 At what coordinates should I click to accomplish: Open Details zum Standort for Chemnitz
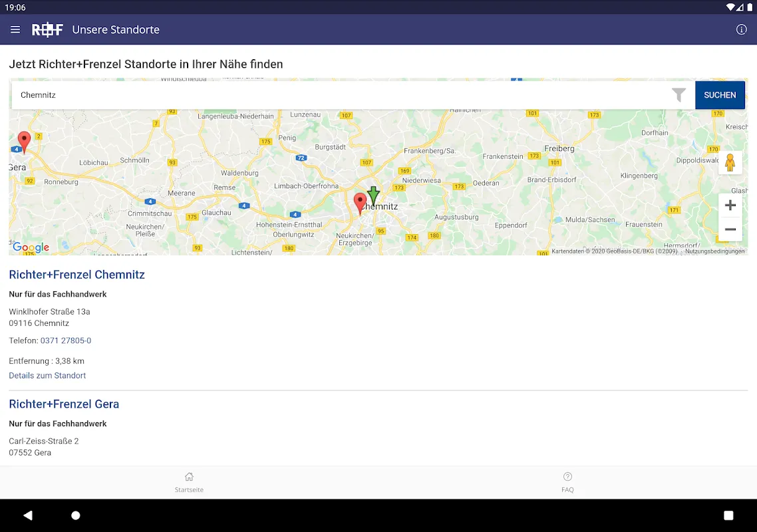tap(47, 376)
